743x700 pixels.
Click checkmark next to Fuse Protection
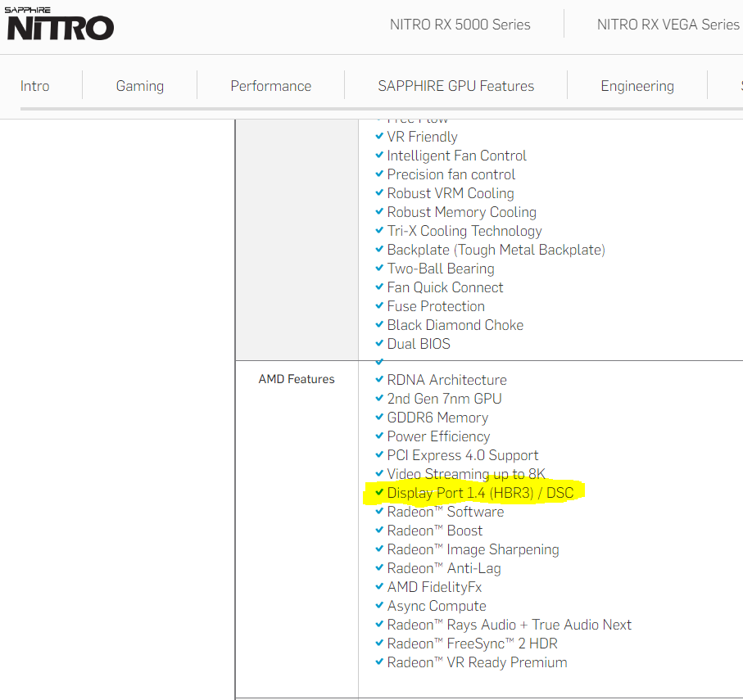(x=379, y=305)
